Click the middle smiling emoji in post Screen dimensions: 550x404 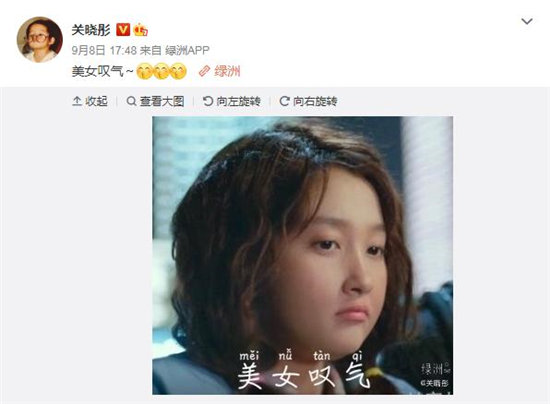(x=161, y=71)
